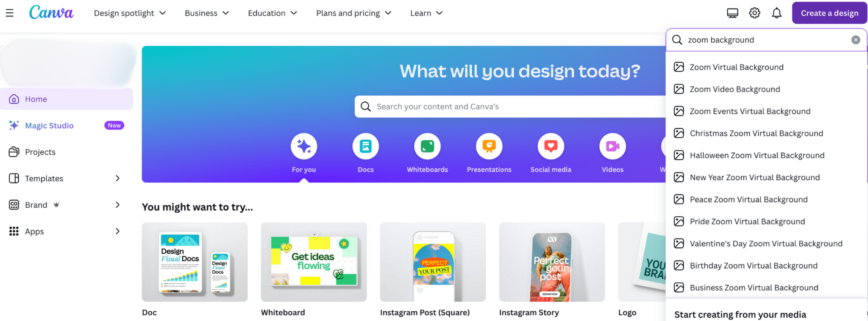Screen dimensions: 868x321
Task: Open the Social media heart icon
Action: [x=551, y=146]
